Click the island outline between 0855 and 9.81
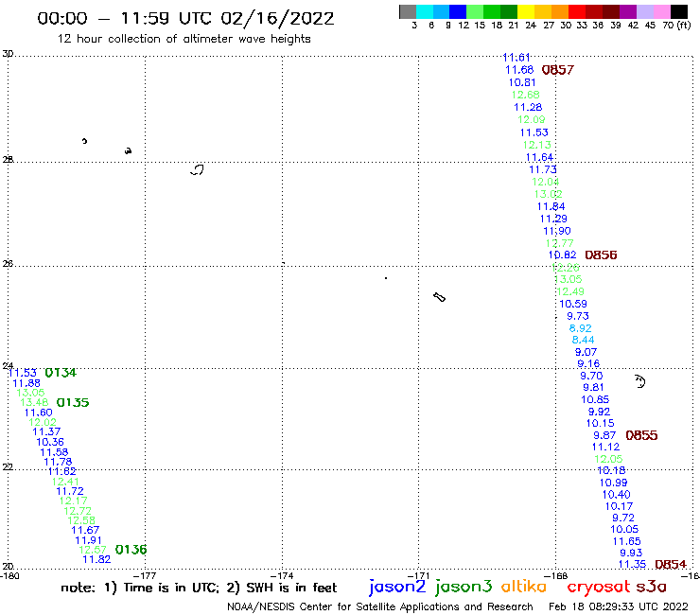Viewport: 700px width, 615px height. (640, 381)
